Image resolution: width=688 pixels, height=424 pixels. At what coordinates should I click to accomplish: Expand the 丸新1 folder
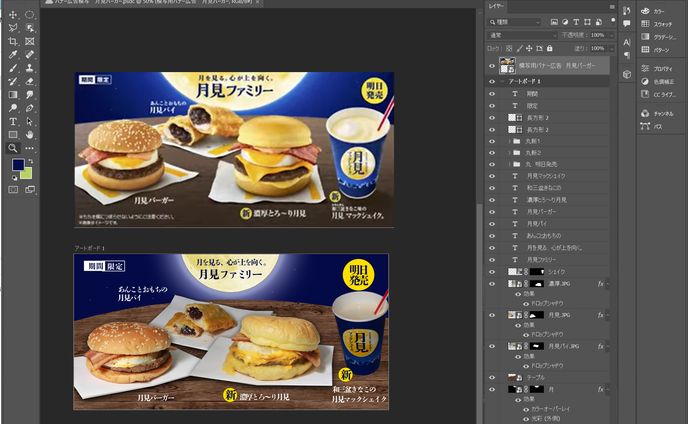coord(509,141)
